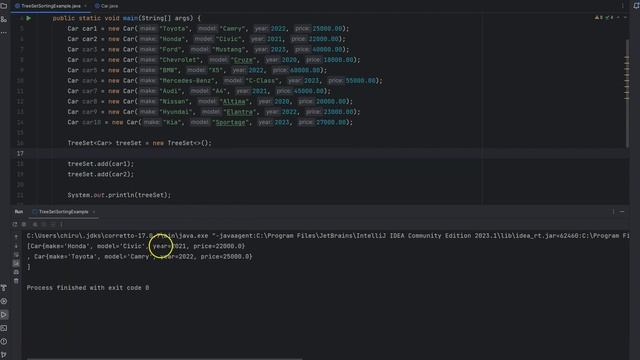The height and width of the screenshot is (360, 640).
Task: Clear console output with trash icon
Action: pyautogui.click(x=16, y=281)
